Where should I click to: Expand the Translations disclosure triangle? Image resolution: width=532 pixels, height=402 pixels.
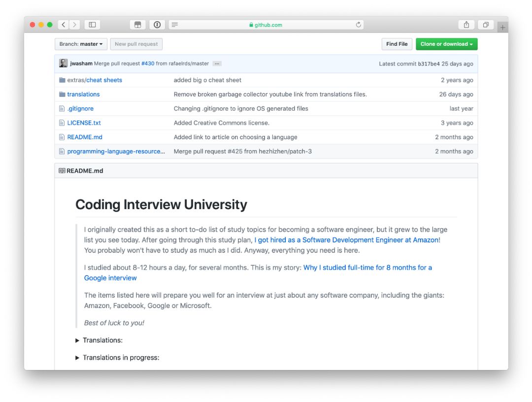pyautogui.click(x=77, y=340)
